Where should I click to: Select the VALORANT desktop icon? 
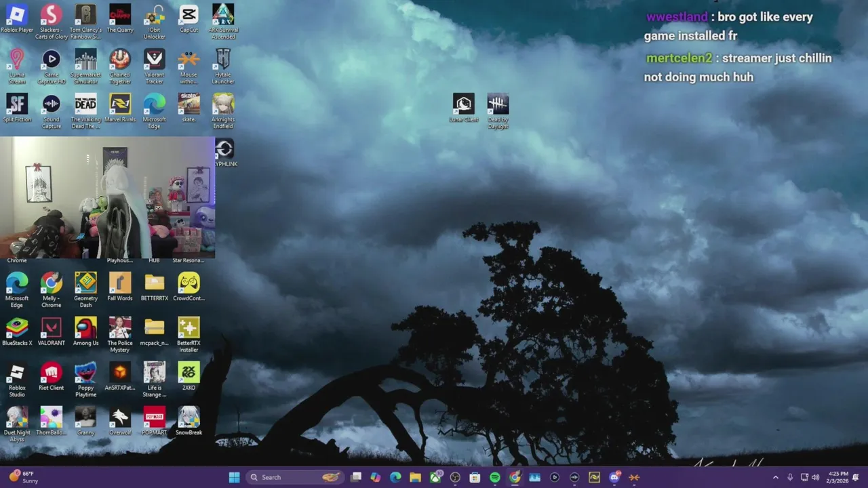coord(52,332)
